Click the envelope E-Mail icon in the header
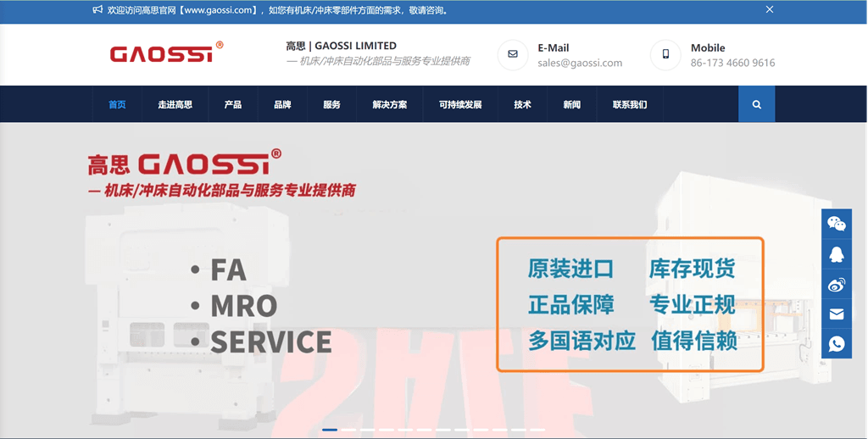Image resolution: width=868 pixels, height=439 pixels. (x=513, y=54)
